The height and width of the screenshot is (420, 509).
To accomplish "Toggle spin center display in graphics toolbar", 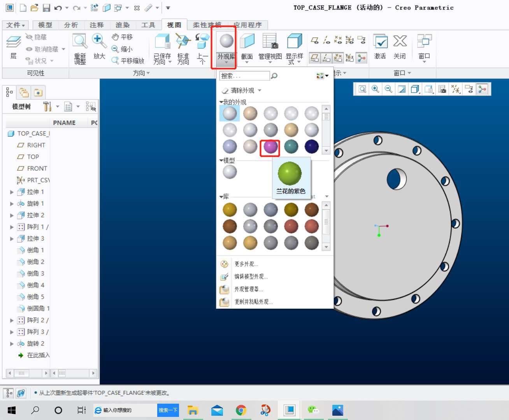I will [x=482, y=89].
